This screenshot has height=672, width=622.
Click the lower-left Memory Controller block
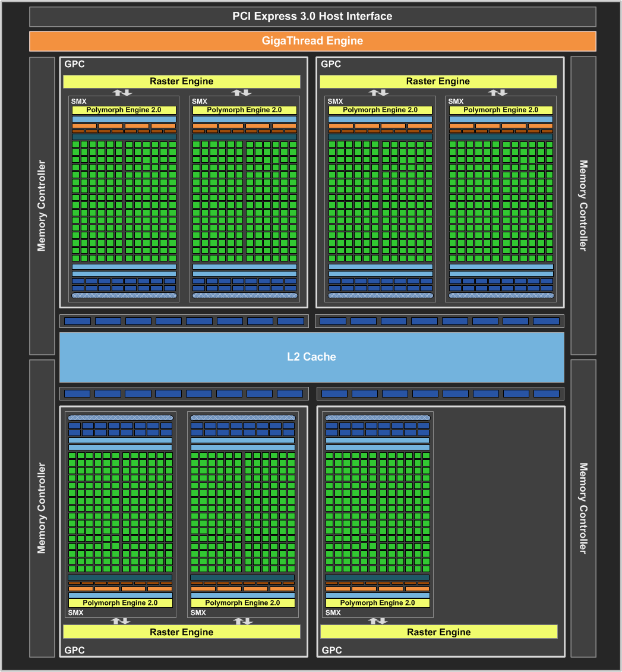[42, 508]
